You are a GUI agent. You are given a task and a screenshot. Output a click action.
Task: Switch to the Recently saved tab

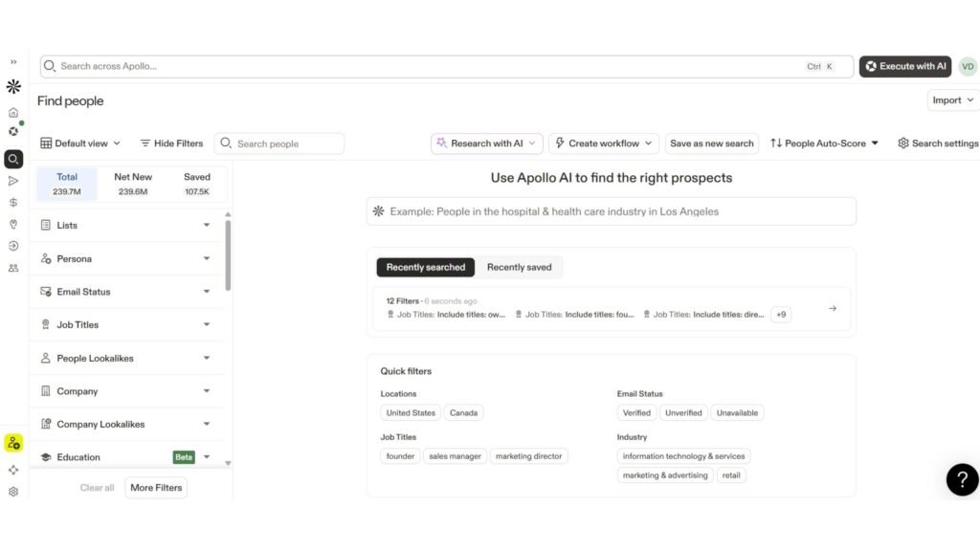(520, 267)
